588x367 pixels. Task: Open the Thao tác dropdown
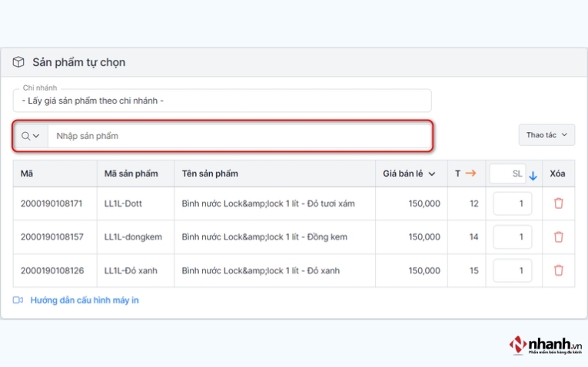tap(546, 135)
